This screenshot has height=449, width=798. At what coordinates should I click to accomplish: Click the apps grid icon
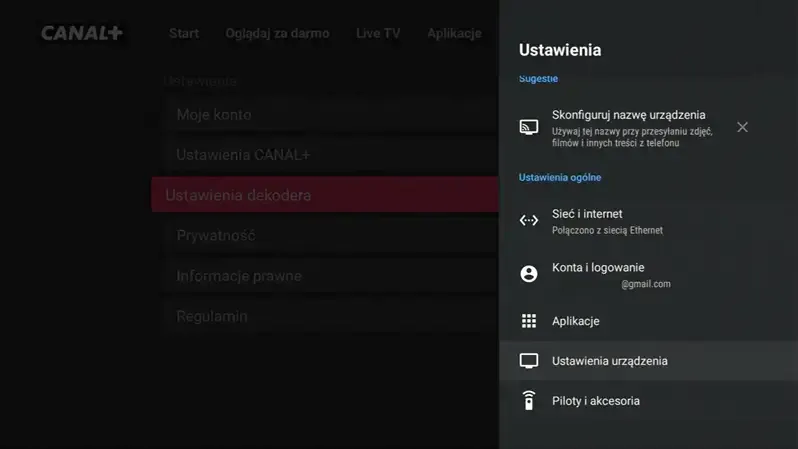pyautogui.click(x=529, y=321)
